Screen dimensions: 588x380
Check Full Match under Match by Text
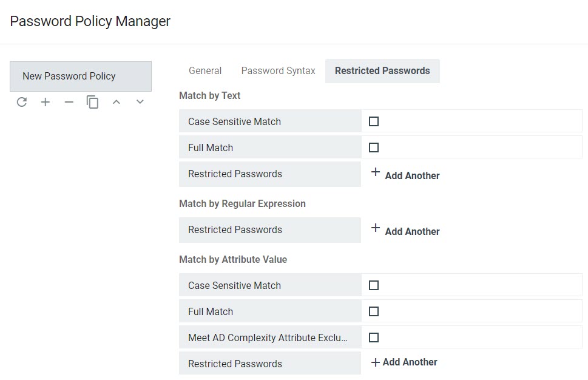point(374,148)
